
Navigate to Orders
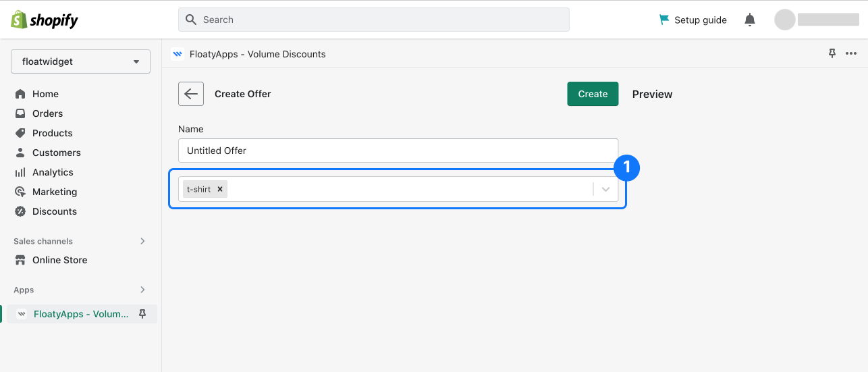47,113
